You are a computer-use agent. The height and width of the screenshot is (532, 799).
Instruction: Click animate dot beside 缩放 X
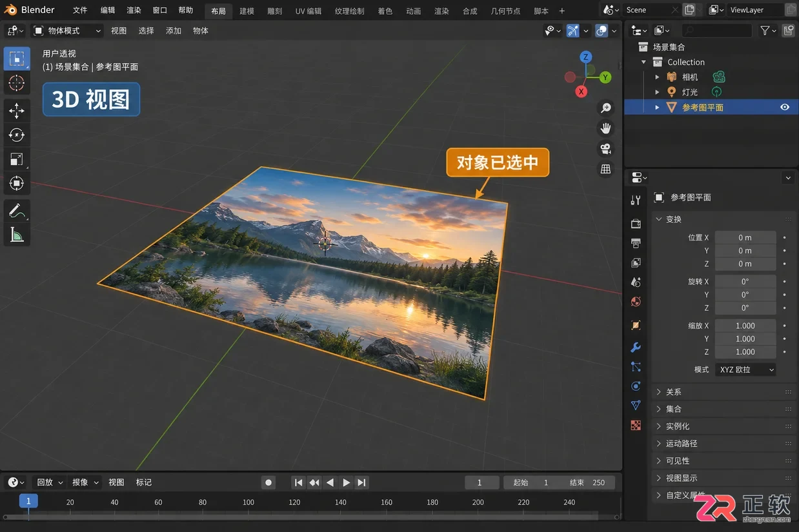785,326
